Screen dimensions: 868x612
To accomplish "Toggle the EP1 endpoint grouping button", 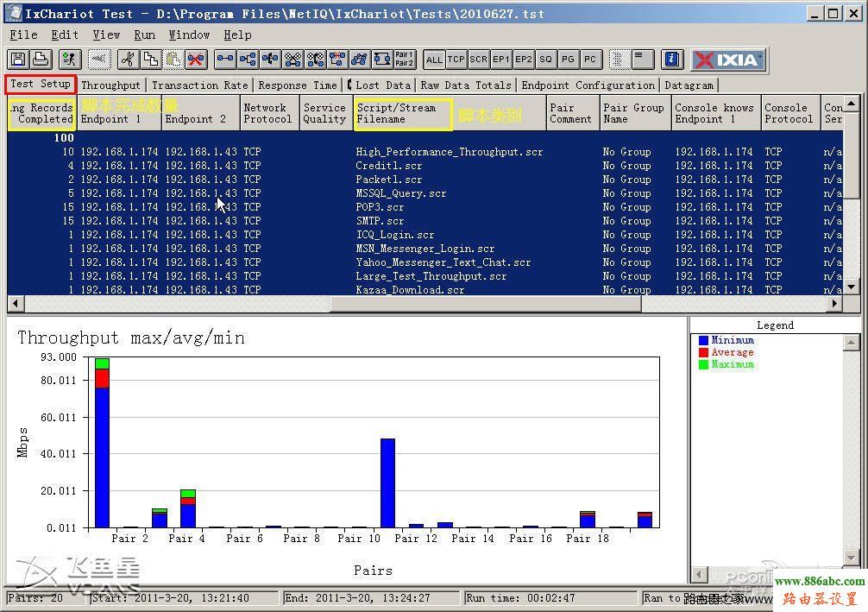I will point(501,60).
